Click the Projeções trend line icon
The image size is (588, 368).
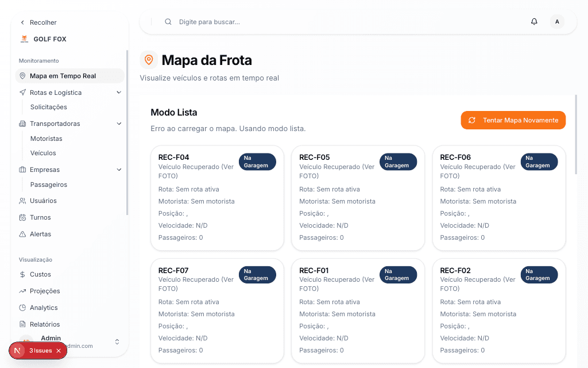[x=22, y=291]
